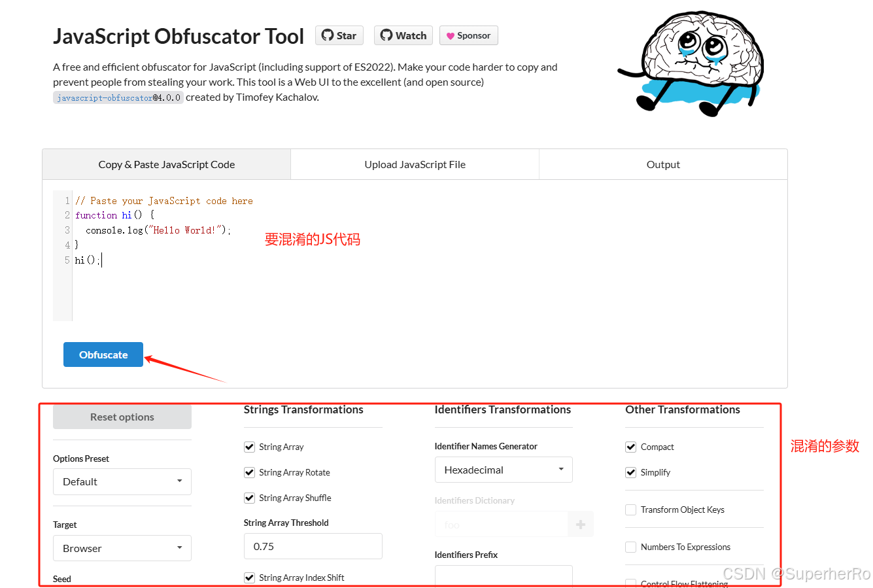Toggle the String Array Rotate checkbox

tap(249, 472)
